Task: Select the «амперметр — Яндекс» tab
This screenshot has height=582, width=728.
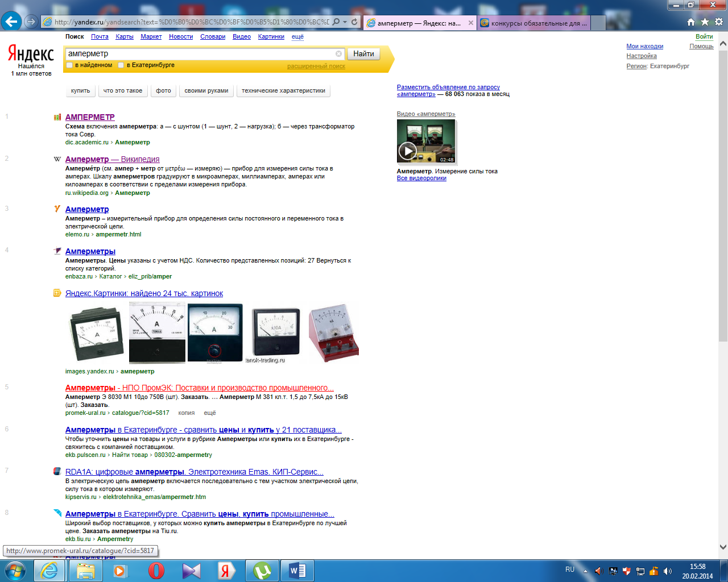Action: pyautogui.click(x=420, y=23)
